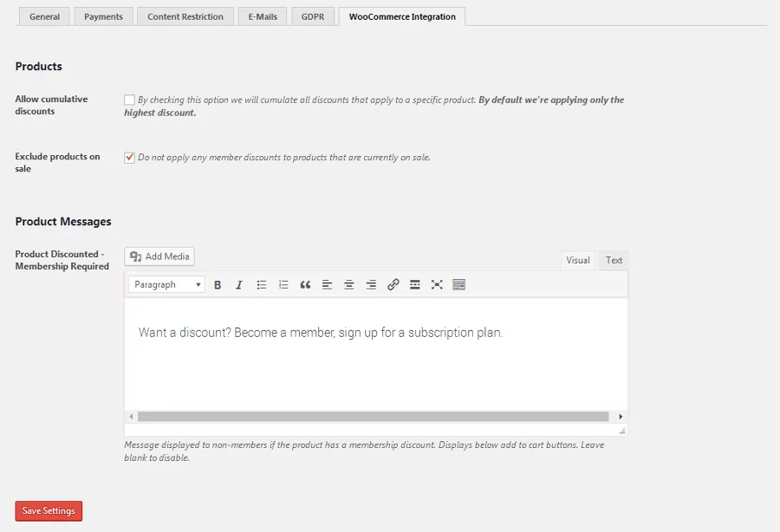Insert a Read More tag
The width and height of the screenshot is (780, 532).
point(415,285)
